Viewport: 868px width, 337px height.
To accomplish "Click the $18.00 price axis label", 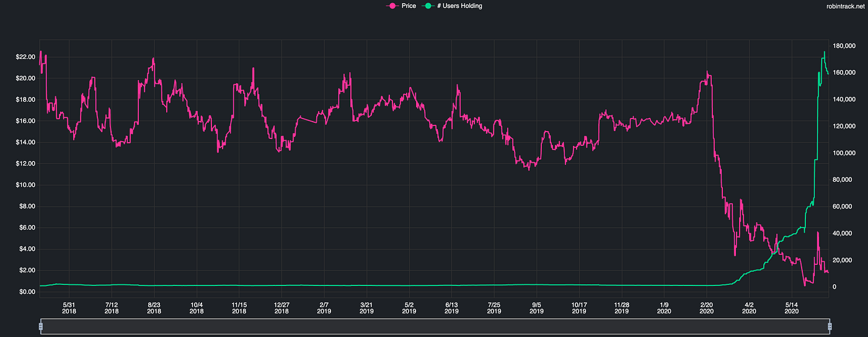I will (x=24, y=100).
